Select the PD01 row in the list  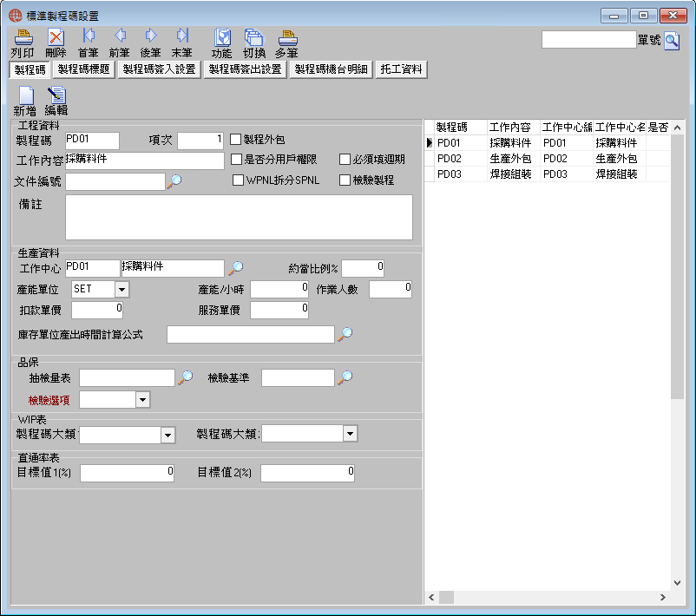(548, 143)
